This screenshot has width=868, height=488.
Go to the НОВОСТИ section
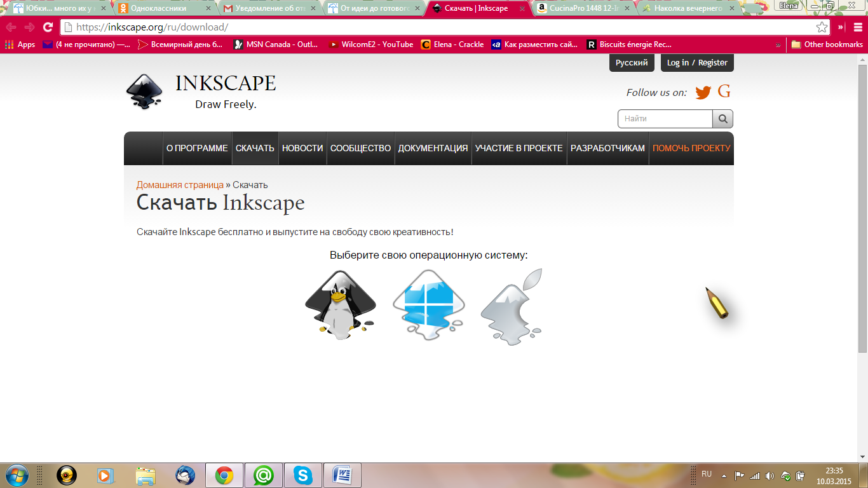[302, 148]
